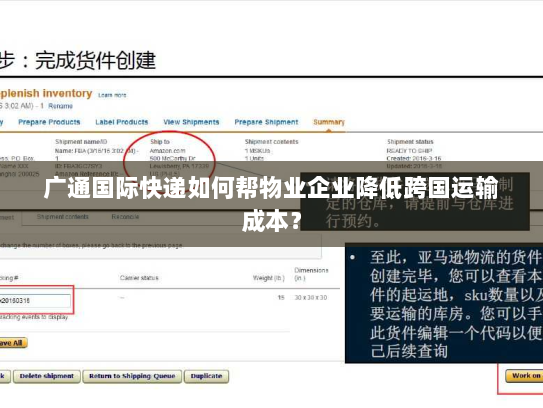
Task: Open the Summary tab
Action: pos(329,122)
